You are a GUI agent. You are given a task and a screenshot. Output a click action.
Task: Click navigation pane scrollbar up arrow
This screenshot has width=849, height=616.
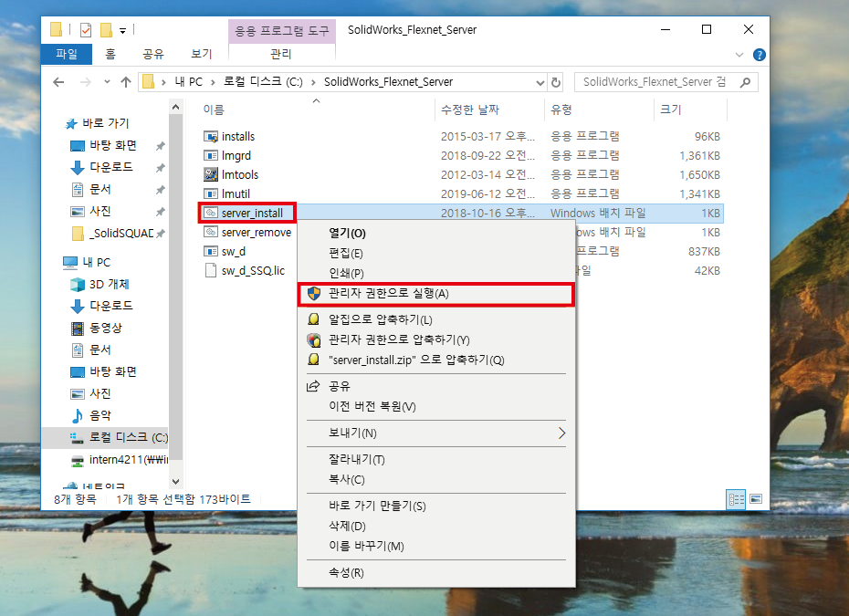(x=175, y=108)
